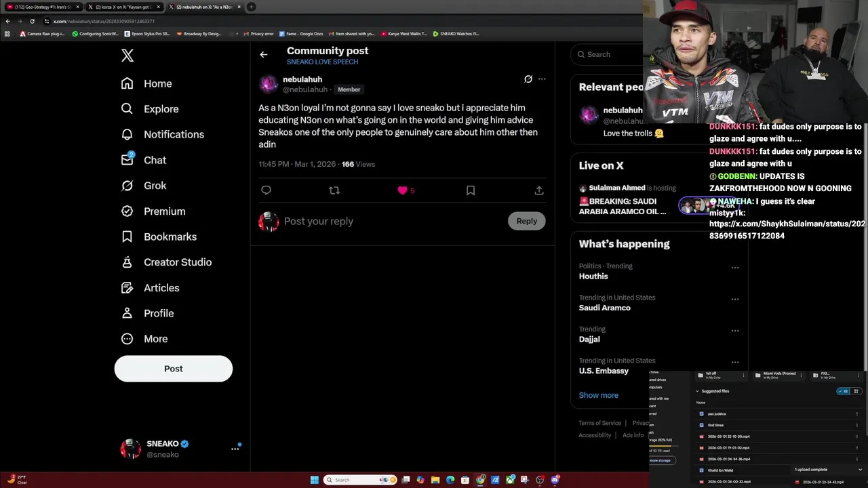This screenshot has width=868, height=488.
Task: Open a new browser tab with plus
Action: click(x=251, y=7)
